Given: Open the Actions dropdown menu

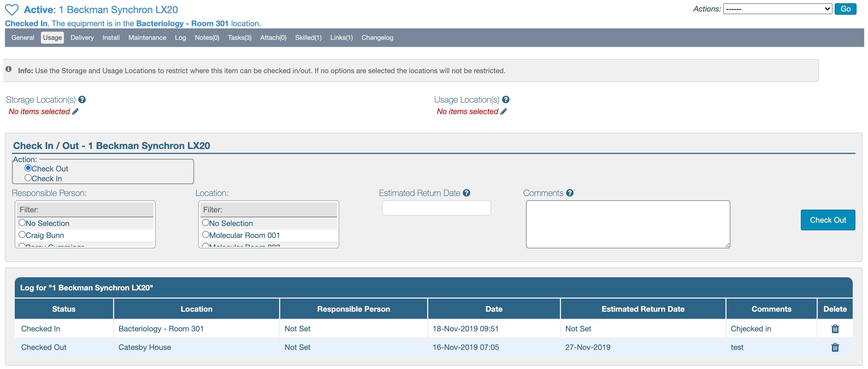Looking at the screenshot, I should [777, 9].
